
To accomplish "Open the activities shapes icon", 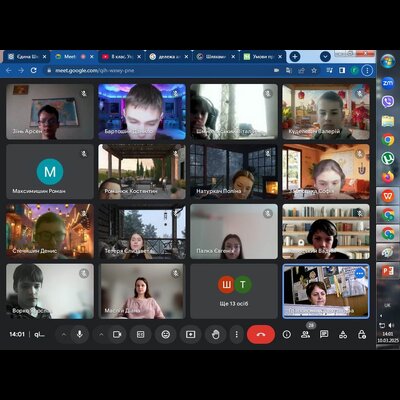I will click(343, 334).
